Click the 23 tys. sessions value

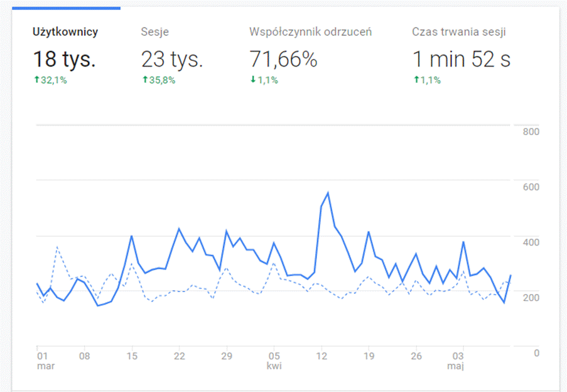[172, 59]
